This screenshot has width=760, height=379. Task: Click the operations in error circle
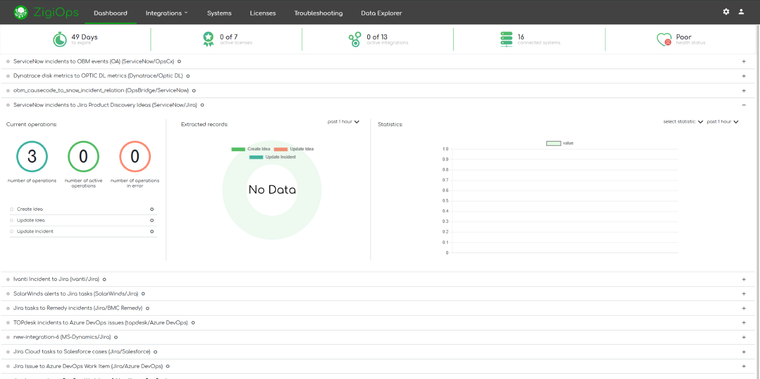point(135,157)
